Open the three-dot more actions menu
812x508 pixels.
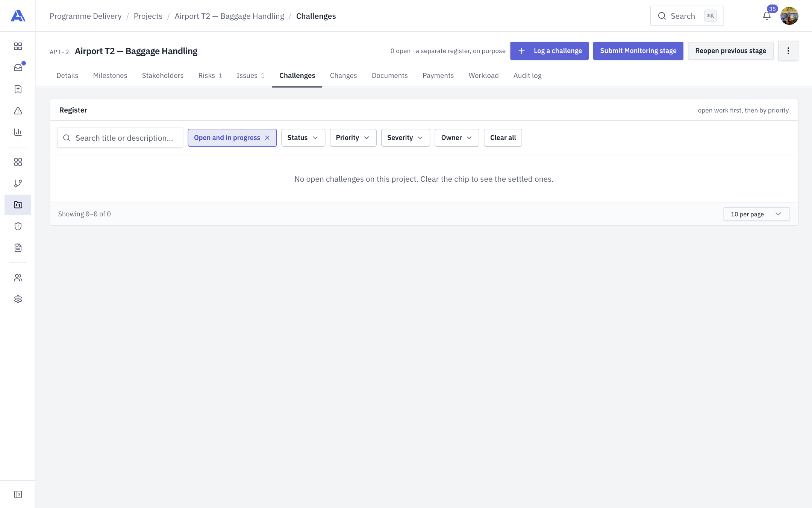[x=788, y=51]
